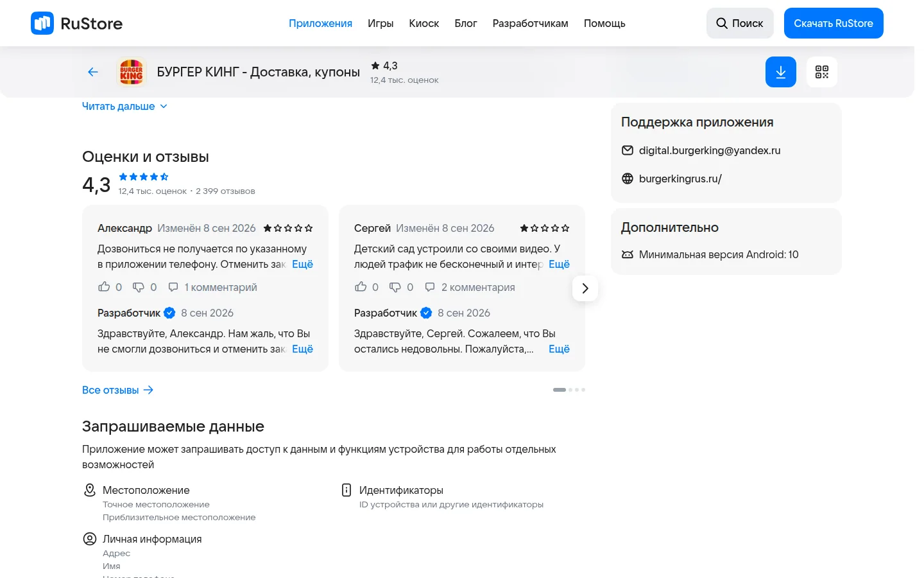Open the Разработчикам page
This screenshot has width=924, height=578.
pos(531,23)
